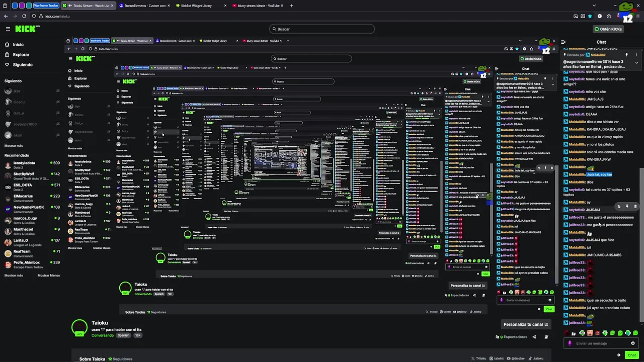Open leostyledota recommended channel
This screenshot has width=644, height=362.
31,164
